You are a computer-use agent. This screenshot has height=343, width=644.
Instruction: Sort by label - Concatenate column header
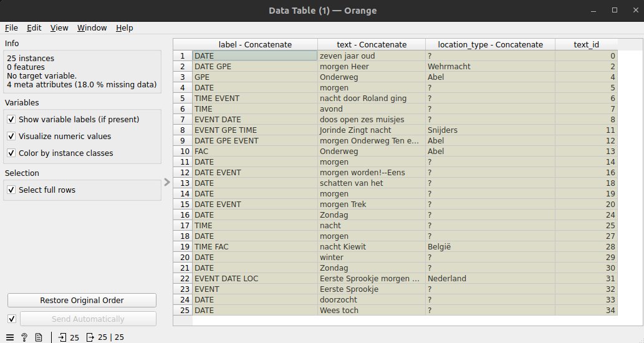pos(255,45)
